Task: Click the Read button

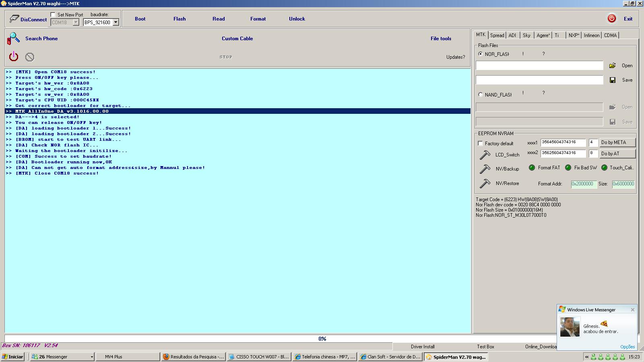Action: click(x=219, y=19)
